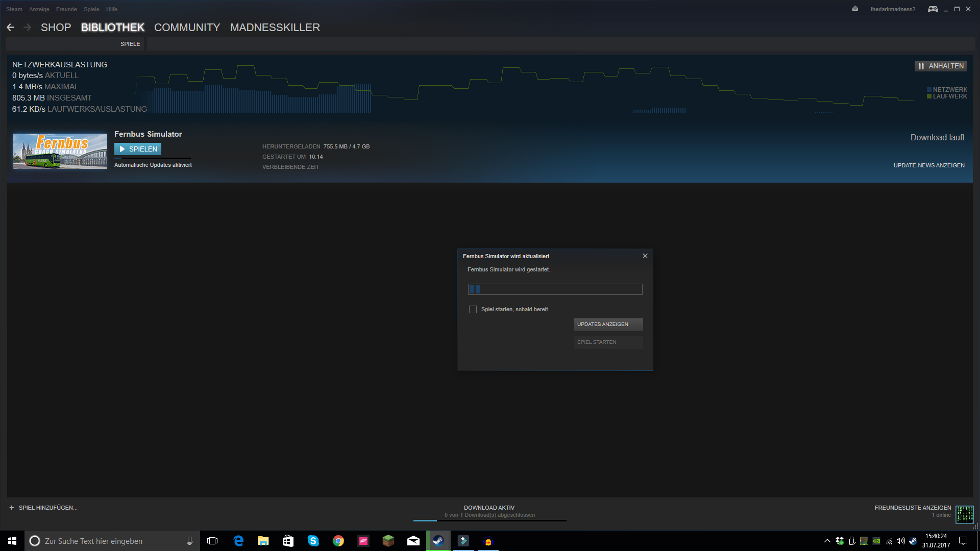Viewport: 980px width, 551px height.
Task: Click the NVIDIA icon in the system tray
Action: [876, 541]
